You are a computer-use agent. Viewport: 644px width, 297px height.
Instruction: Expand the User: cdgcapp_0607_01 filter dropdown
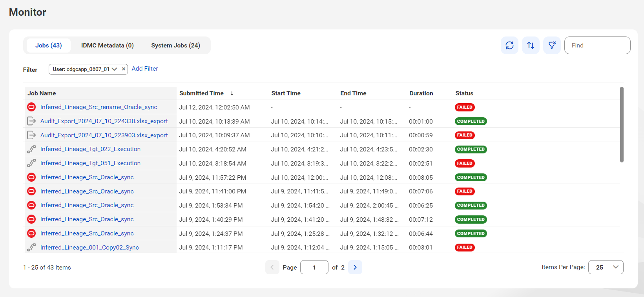point(115,69)
